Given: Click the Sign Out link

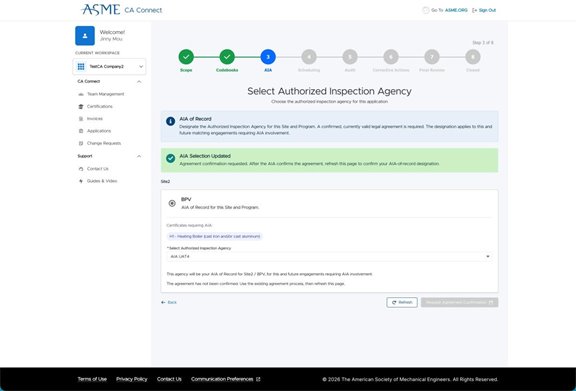Looking at the screenshot, I should click(x=487, y=10).
